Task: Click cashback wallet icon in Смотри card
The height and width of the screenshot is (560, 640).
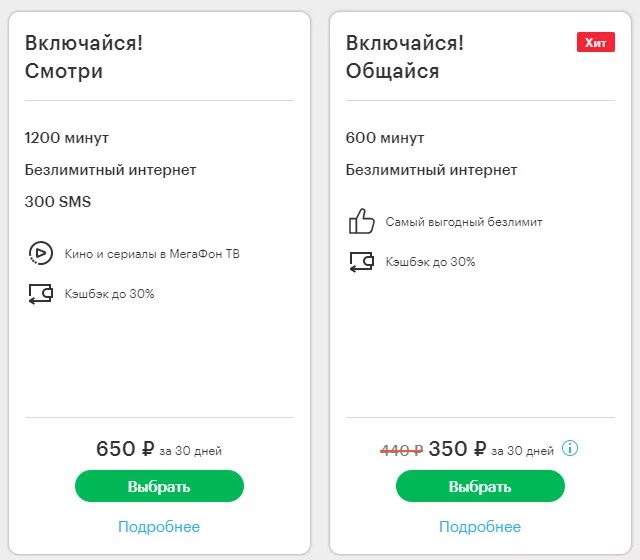Action: (x=40, y=294)
